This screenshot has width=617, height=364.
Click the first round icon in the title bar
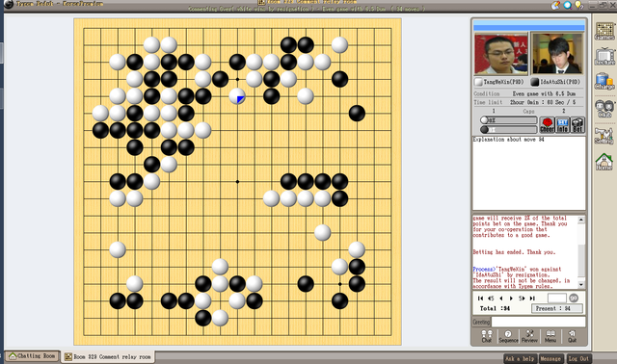pyautogui.click(x=555, y=5)
